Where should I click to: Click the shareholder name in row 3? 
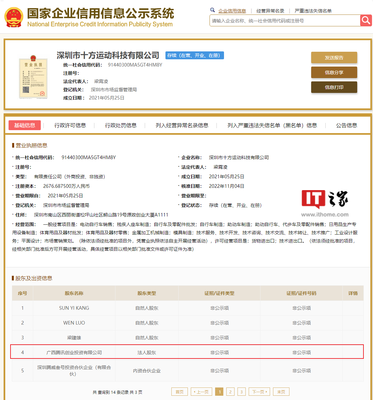[74, 338]
